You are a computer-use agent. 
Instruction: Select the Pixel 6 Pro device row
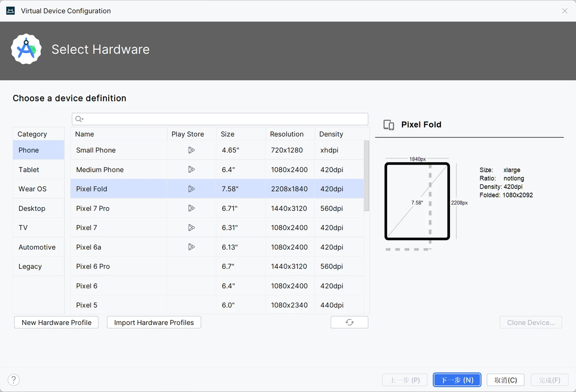(93, 266)
